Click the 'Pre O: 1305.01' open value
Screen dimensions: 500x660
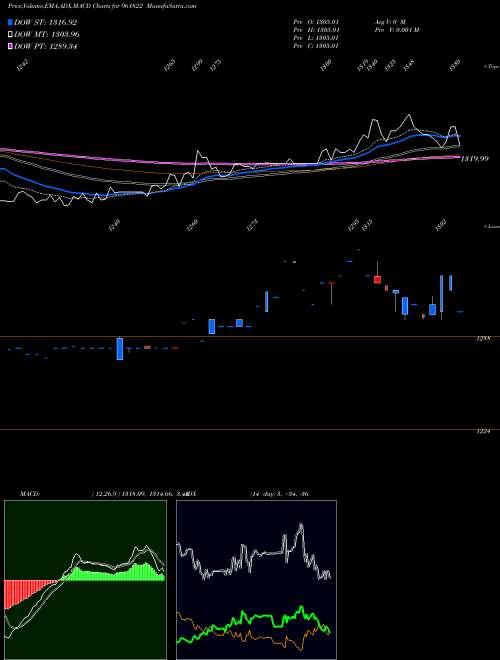tap(316, 21)
